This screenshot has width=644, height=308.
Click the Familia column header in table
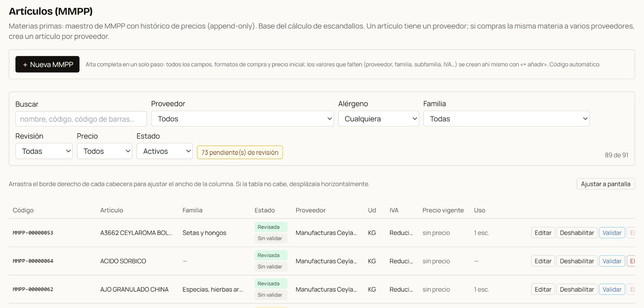(x=193, y=210)
